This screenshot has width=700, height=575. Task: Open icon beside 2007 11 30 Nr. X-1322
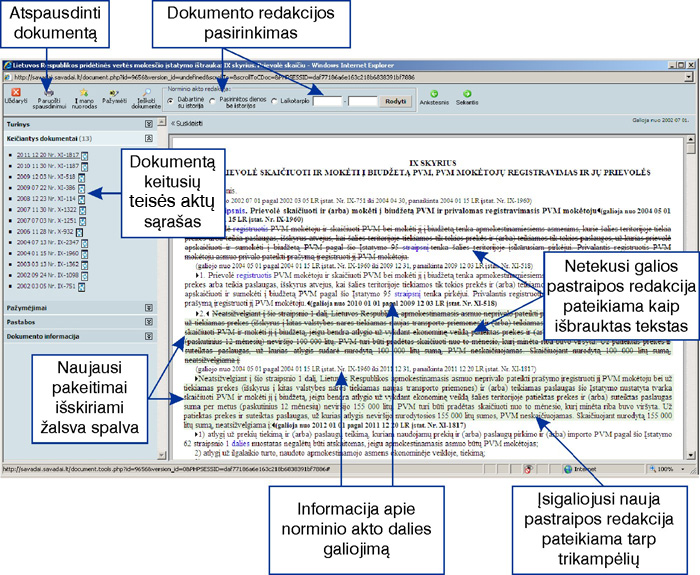[83, 210]
